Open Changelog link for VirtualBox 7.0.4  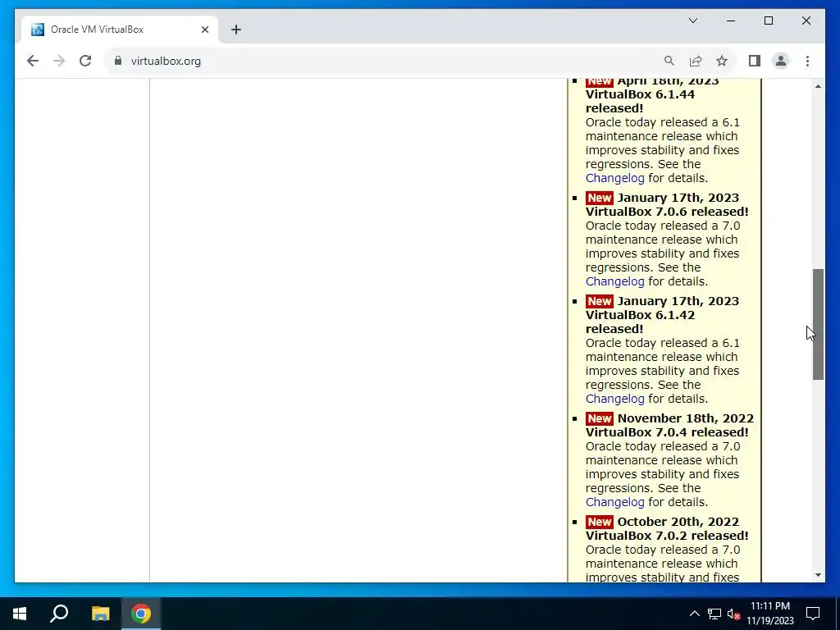614,502
